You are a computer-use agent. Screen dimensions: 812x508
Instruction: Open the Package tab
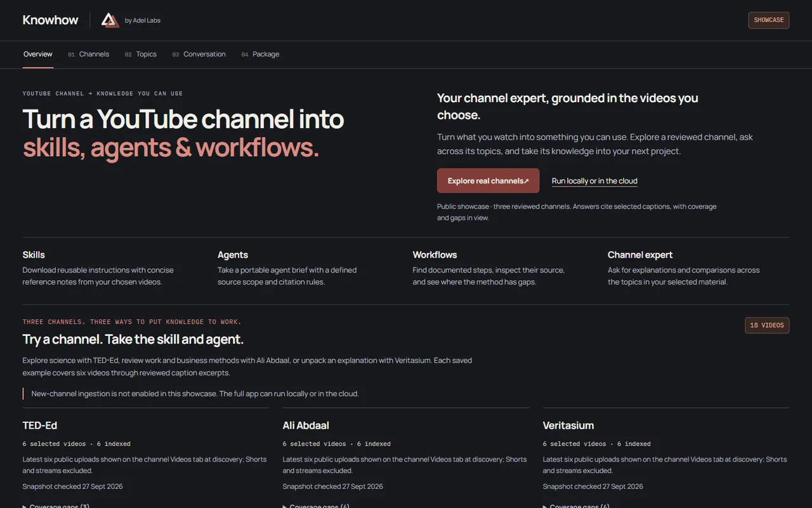tap(261, 54)
